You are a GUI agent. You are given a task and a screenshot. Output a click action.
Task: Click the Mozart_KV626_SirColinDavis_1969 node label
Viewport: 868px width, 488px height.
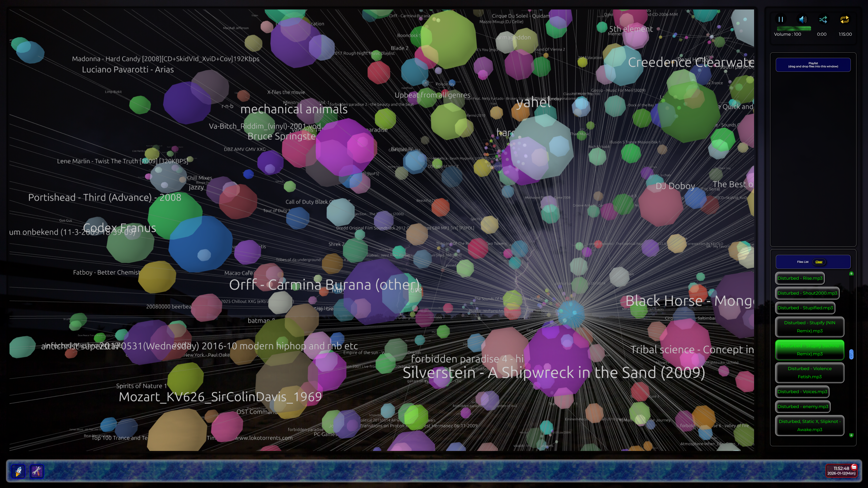coord(220,397)
